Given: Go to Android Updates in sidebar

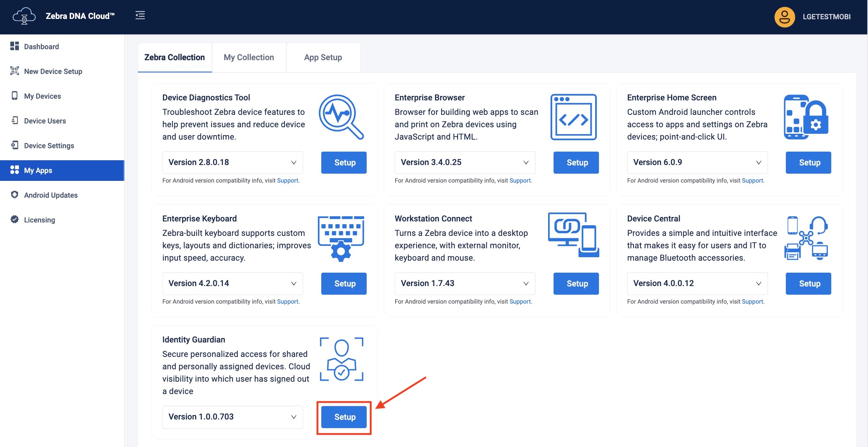Looking at the screenshot, I should [51, 195].
